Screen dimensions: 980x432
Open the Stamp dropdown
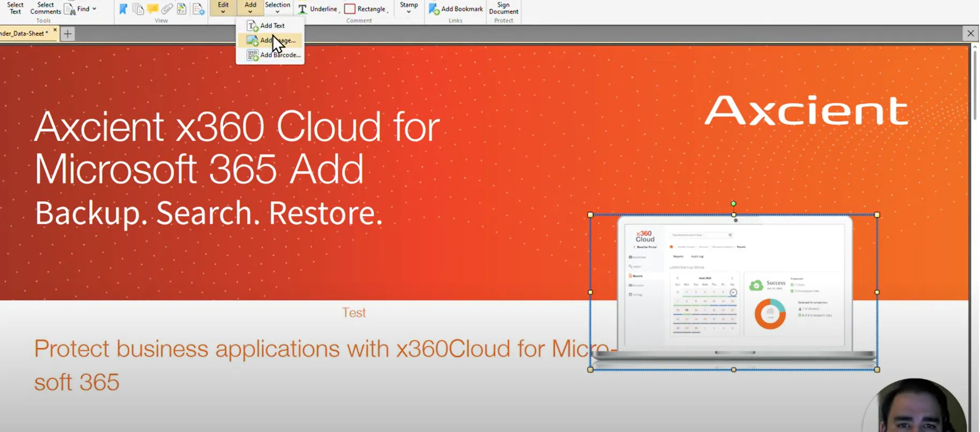409,8
